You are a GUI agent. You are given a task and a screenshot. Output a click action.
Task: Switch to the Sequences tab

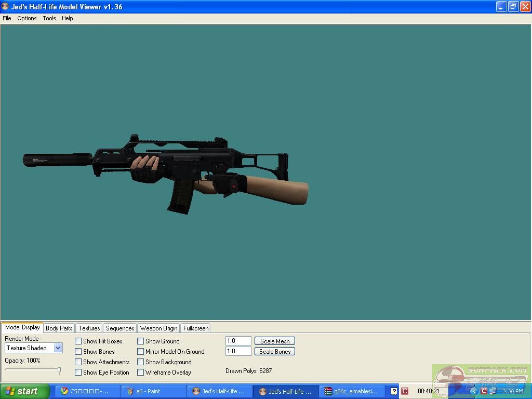120,328
